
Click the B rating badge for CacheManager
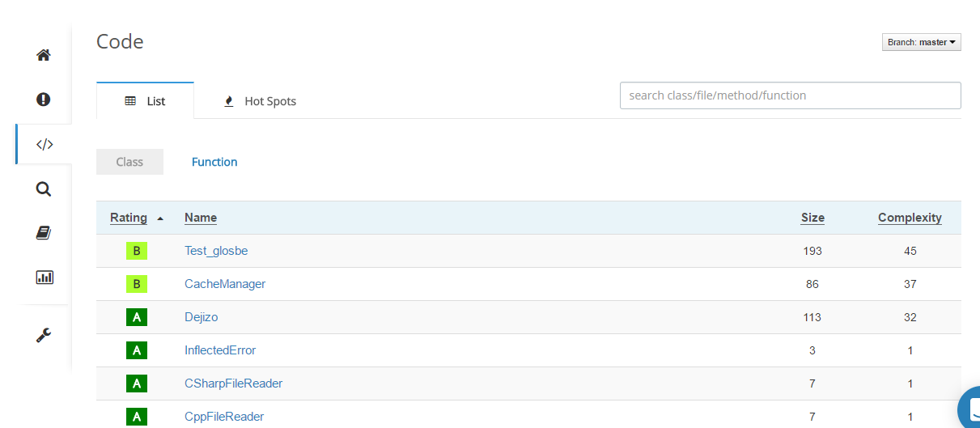click(x=136, y=284)
